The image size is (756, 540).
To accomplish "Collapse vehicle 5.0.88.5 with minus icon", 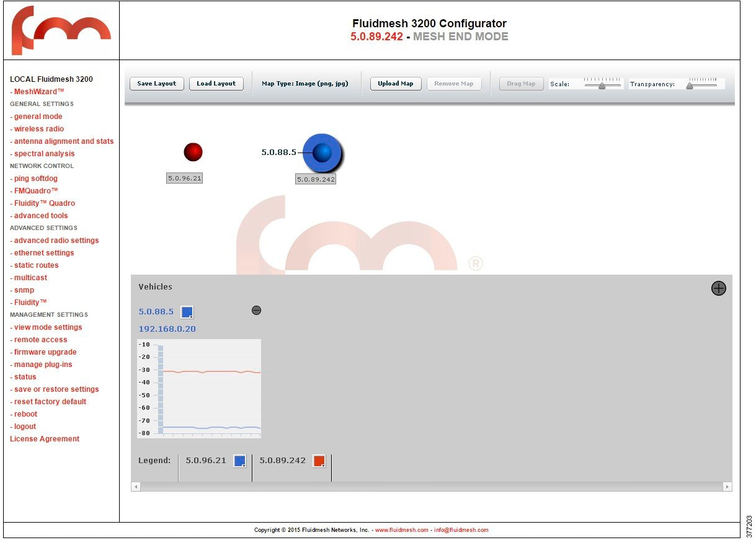I will coord(256,310).
